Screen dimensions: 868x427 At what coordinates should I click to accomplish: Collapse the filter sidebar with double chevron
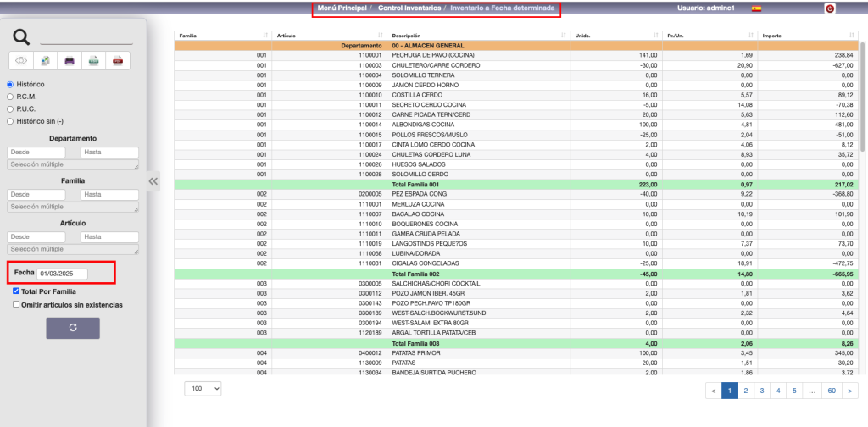[x=153, y=181]
